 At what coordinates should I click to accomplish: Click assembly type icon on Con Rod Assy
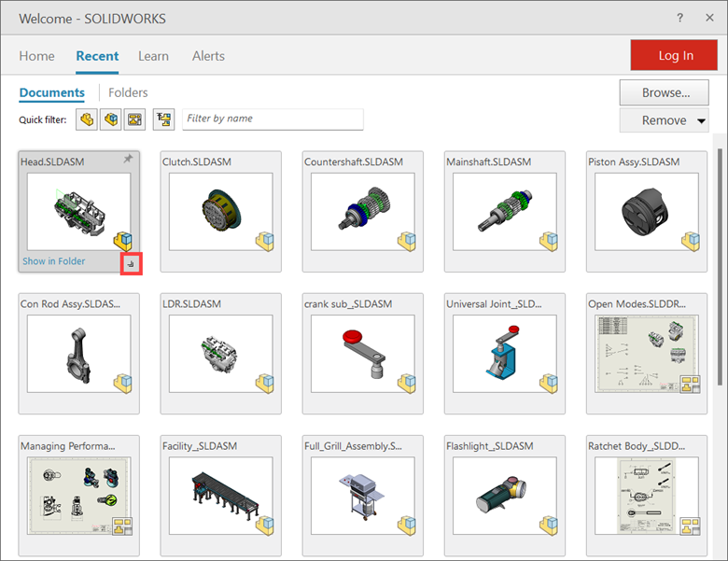[123, 384]
